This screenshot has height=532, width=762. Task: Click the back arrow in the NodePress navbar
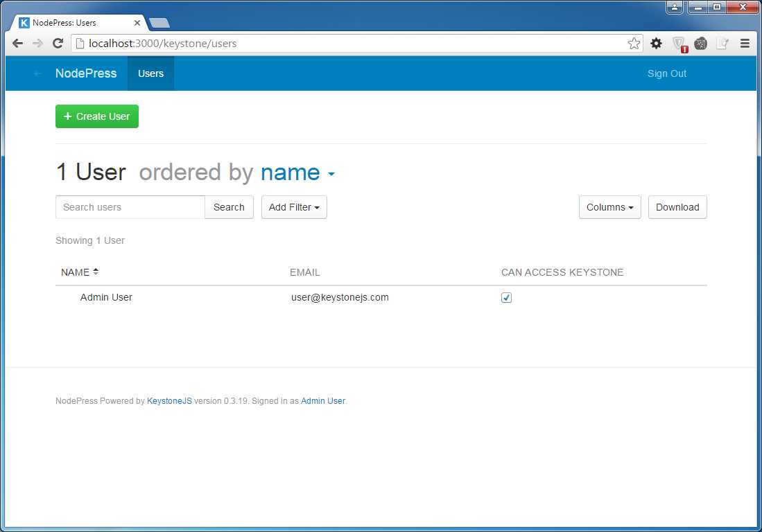[x=36, y=73]
